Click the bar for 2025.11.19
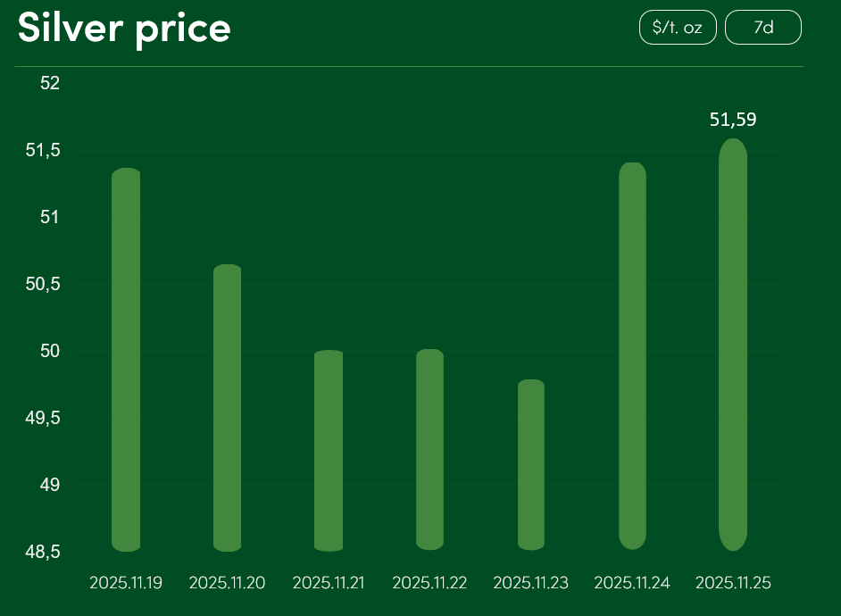This screenshot has height=616, width=841. point(126,359)
